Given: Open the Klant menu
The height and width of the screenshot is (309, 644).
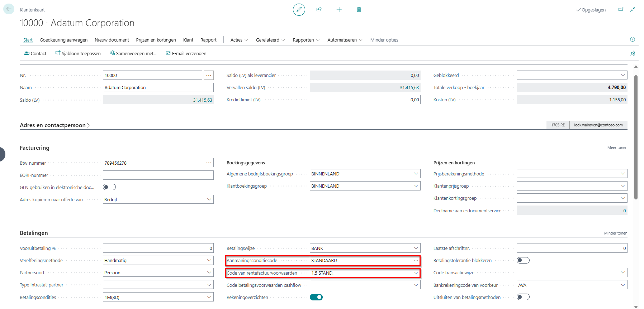Looking at the screenshot, I should pos(188,40).
